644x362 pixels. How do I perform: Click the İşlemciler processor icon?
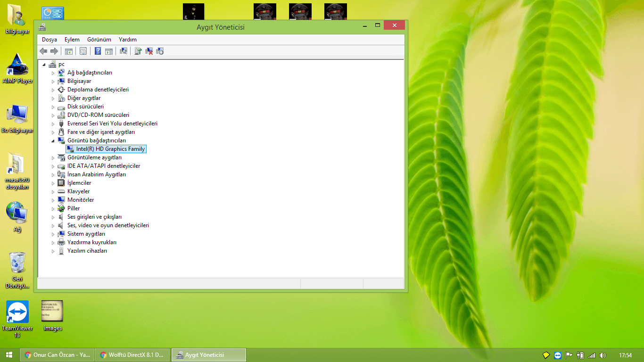pos(61,183)
